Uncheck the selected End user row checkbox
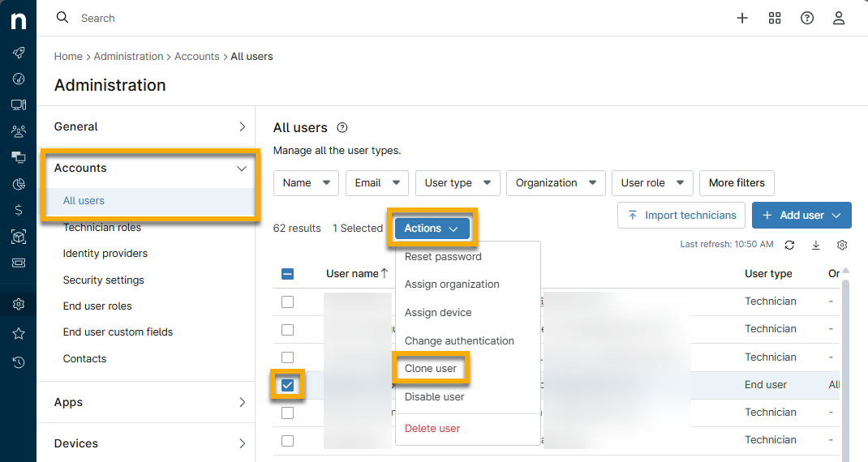This screenshot has height=462, width=868. pyautogui.click(x=287, y=385)
